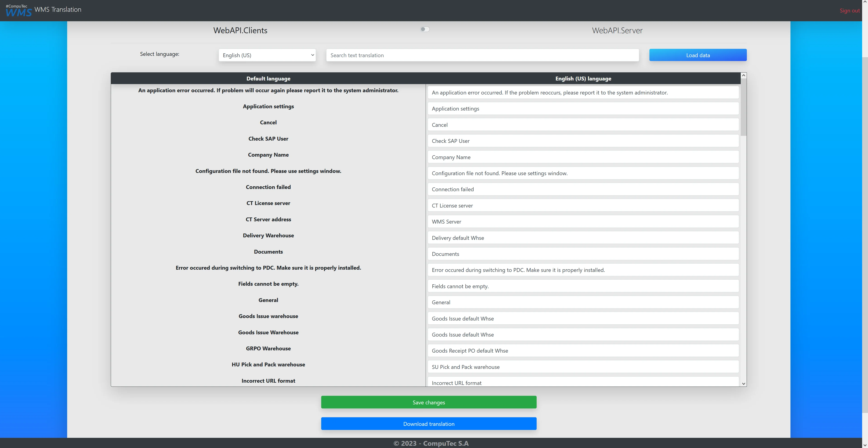
Task: Click the CompuTec WMS logo
Action: [19, 11]
